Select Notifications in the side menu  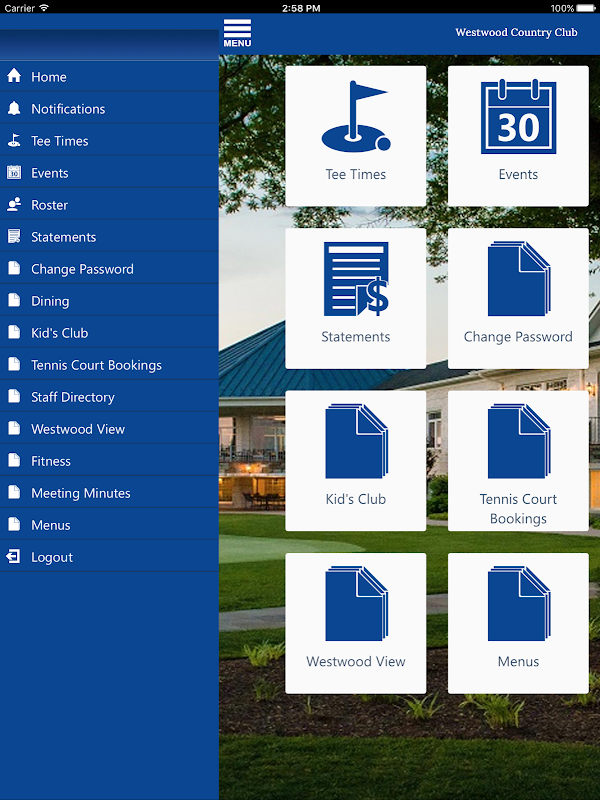point(109,109)
